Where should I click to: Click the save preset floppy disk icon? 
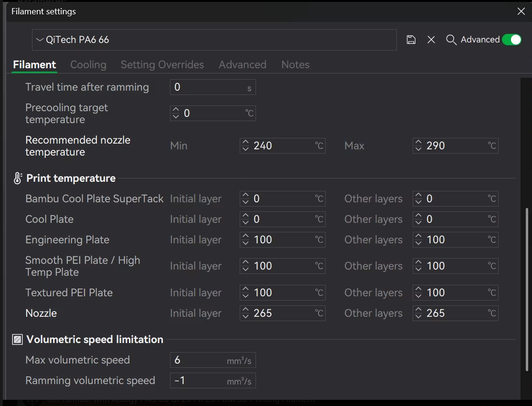(411, 40)
